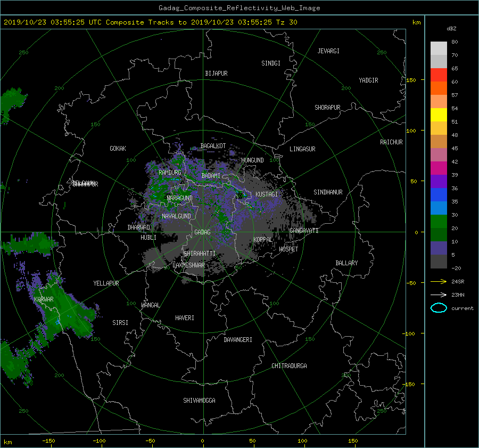This screenshot has width=479, height=448.
Task: Click the CHITRADURGA city label
Action: tap(289, 366)
